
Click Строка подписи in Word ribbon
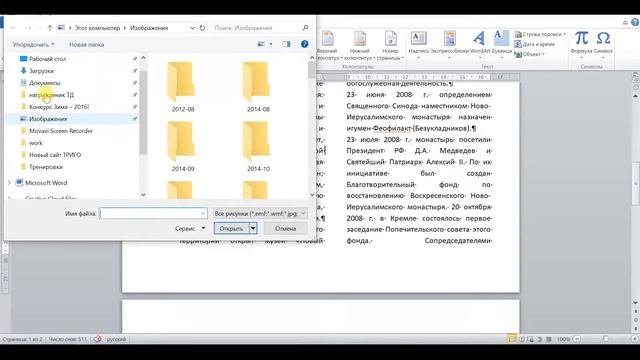(540, 34)
